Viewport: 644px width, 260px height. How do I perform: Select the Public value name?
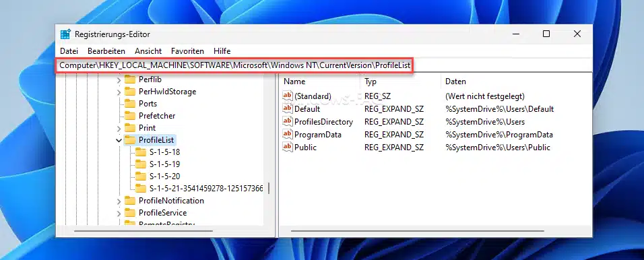click(x=306, y=148)
